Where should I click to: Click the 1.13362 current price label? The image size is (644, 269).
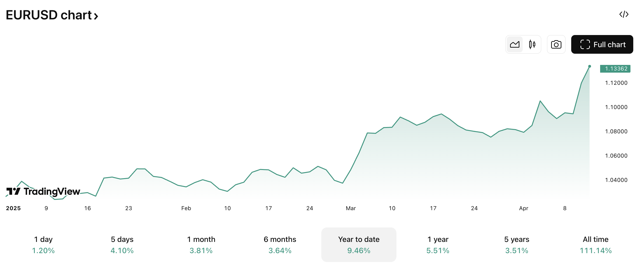coord(615,69)
